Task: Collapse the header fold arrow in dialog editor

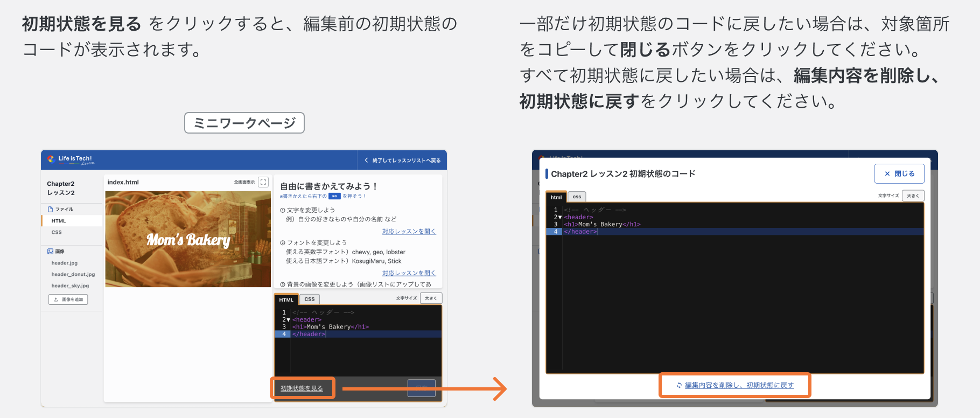Action: [560, 217]
